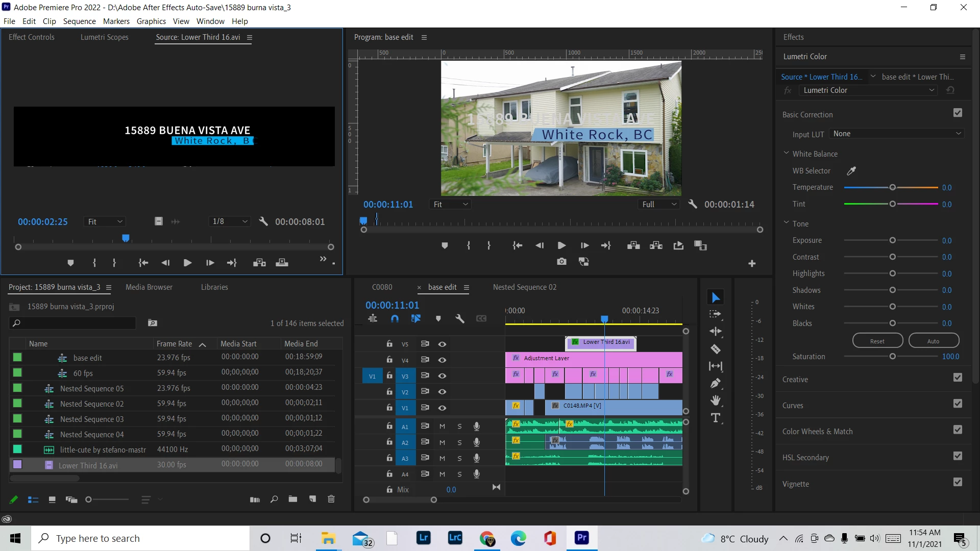The height and width of the screenshot is (551, 980).
Task: Click Export Frame camera icon in Program monitor
Action: 561,262
